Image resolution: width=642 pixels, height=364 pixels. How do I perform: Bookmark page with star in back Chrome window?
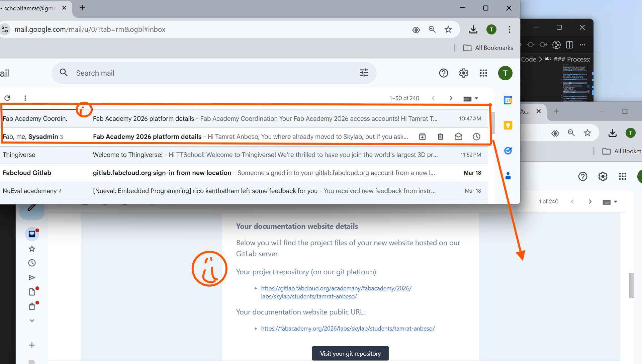pos(587,133)
